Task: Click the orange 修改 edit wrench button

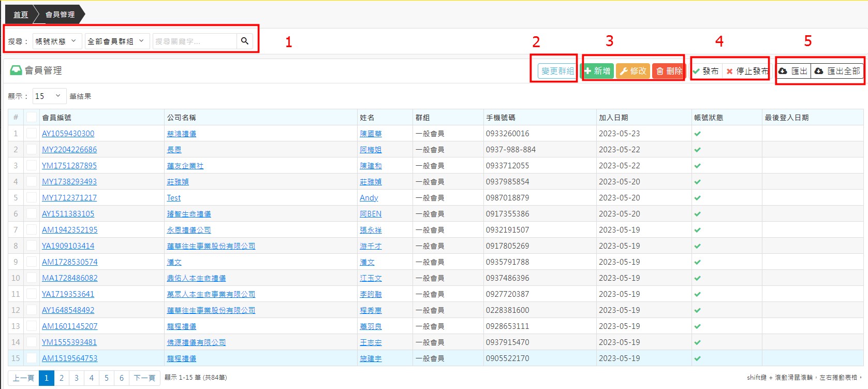Action: pyautogui.click(x=633, y=71)
